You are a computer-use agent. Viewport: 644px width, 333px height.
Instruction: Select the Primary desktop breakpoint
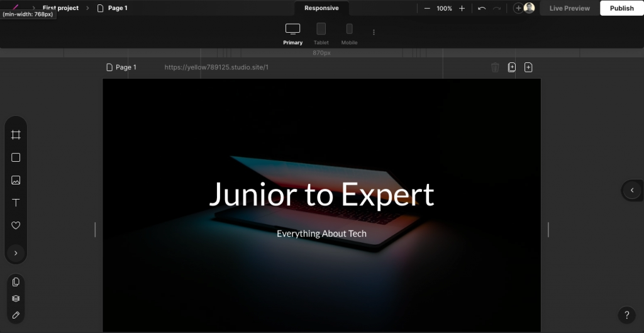[x=293, y=34]
